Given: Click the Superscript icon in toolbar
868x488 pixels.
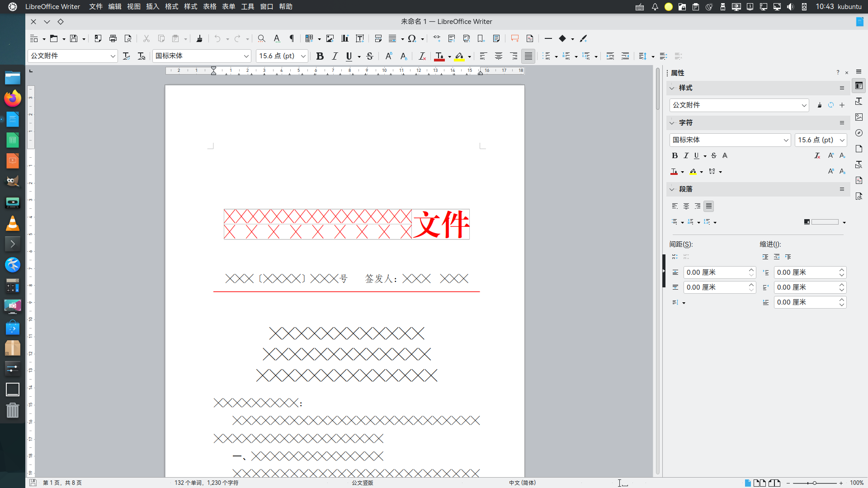Looking at the screenshot, I should coord(388,56).
